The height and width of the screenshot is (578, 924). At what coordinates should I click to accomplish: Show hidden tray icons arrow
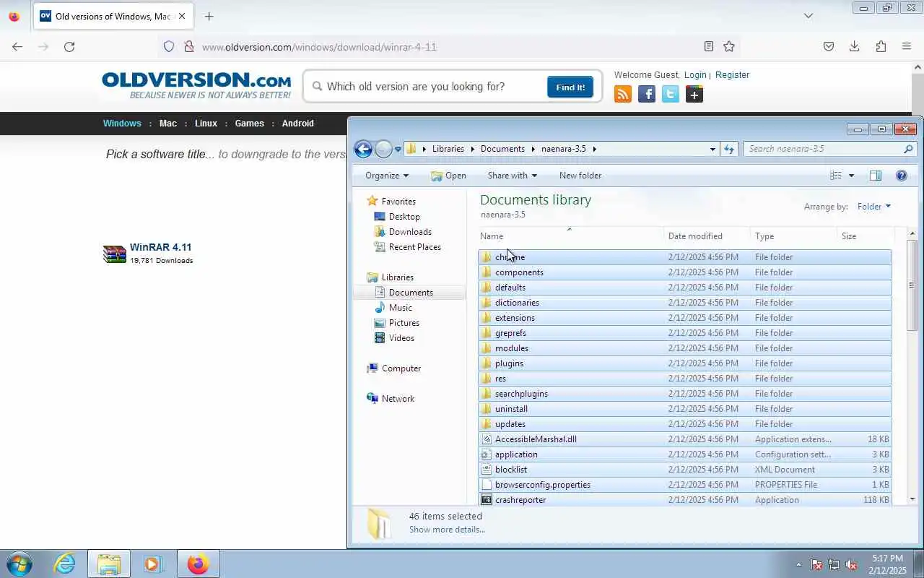[x=798, y=565]
